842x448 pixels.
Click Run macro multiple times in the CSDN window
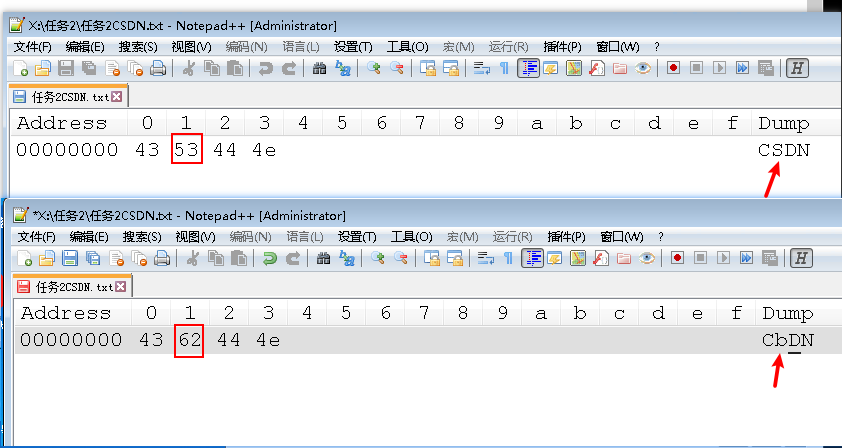pos(743,68)
